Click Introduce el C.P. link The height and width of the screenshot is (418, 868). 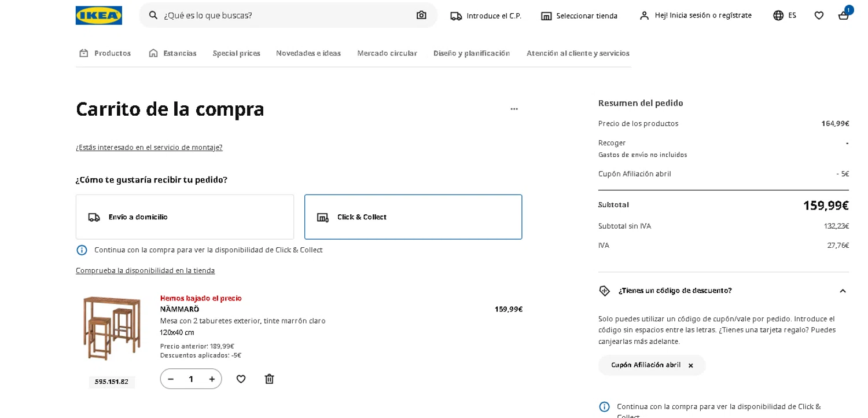[494, 16]
